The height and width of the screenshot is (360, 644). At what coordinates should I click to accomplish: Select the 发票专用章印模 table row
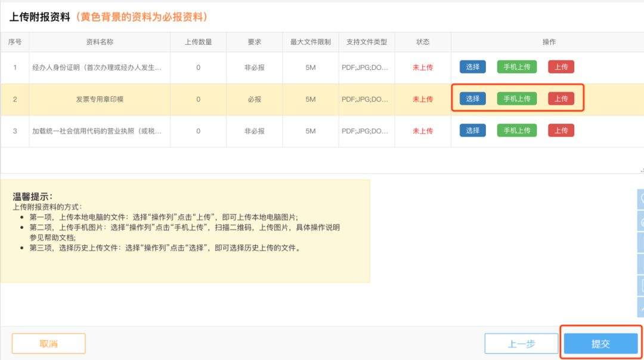click(239, 99)
